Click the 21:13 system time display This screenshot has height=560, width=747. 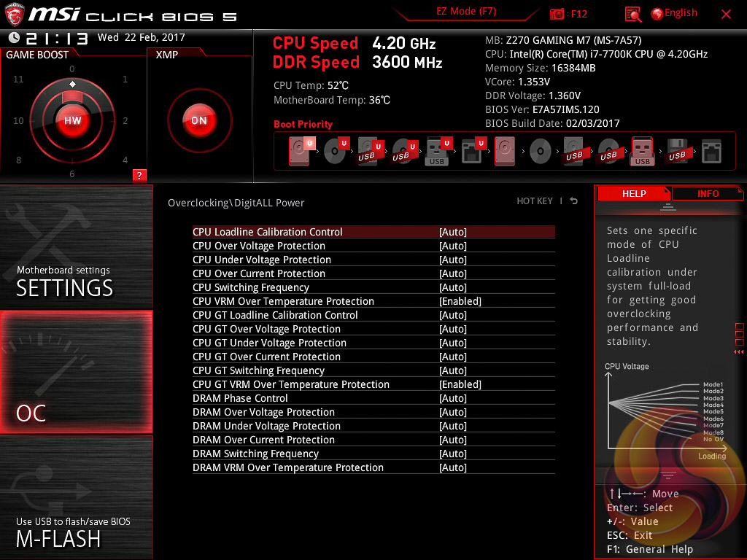[x=57, y=38]
